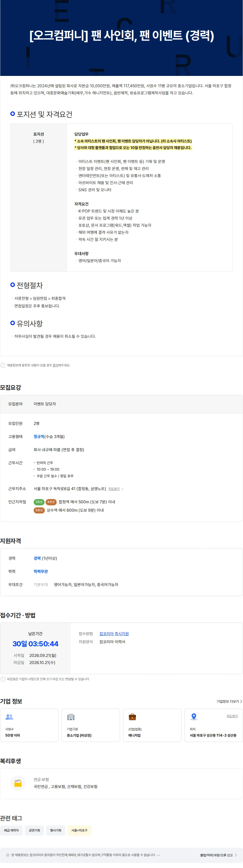Click the grey circle icon in copyright bar
This screenshot has width=243, height=868.
[8, 855]
